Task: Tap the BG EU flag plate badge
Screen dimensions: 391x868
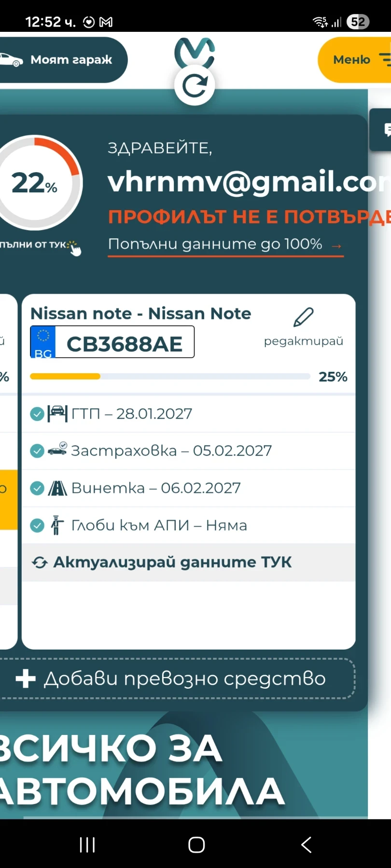Action: tap(43, 342)
